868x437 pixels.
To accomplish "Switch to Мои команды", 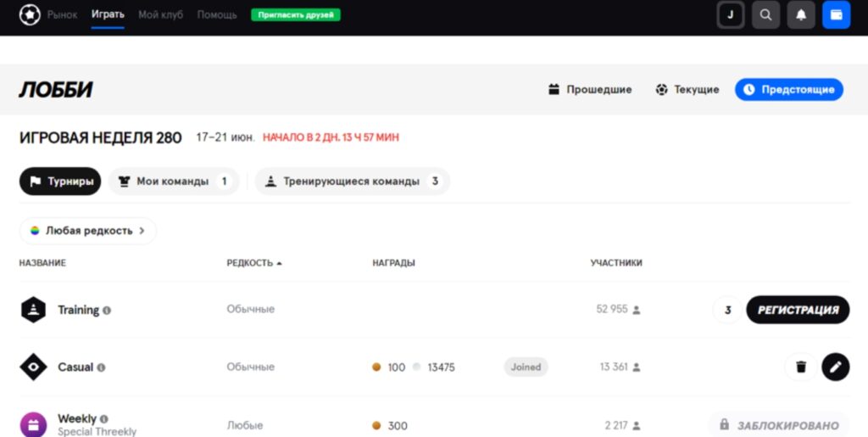I will [x=173, y=181].
